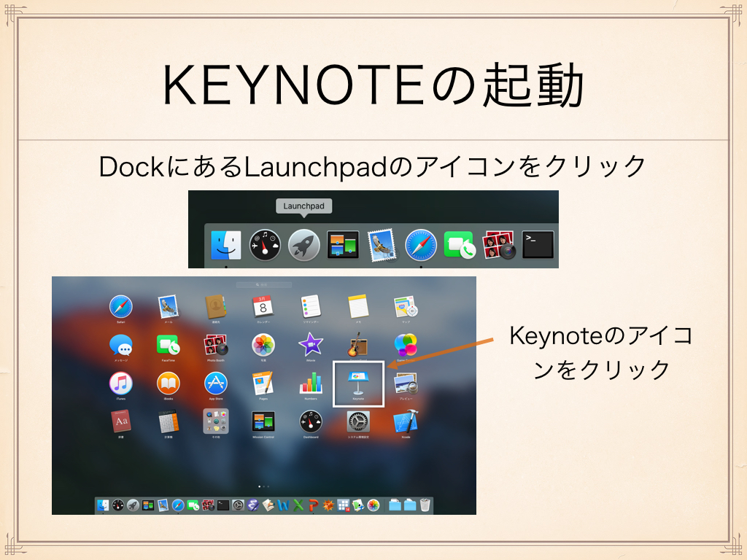
Task: Click the slide title "KEYNOTEの起動"
Action: click(x=373, y=85)
